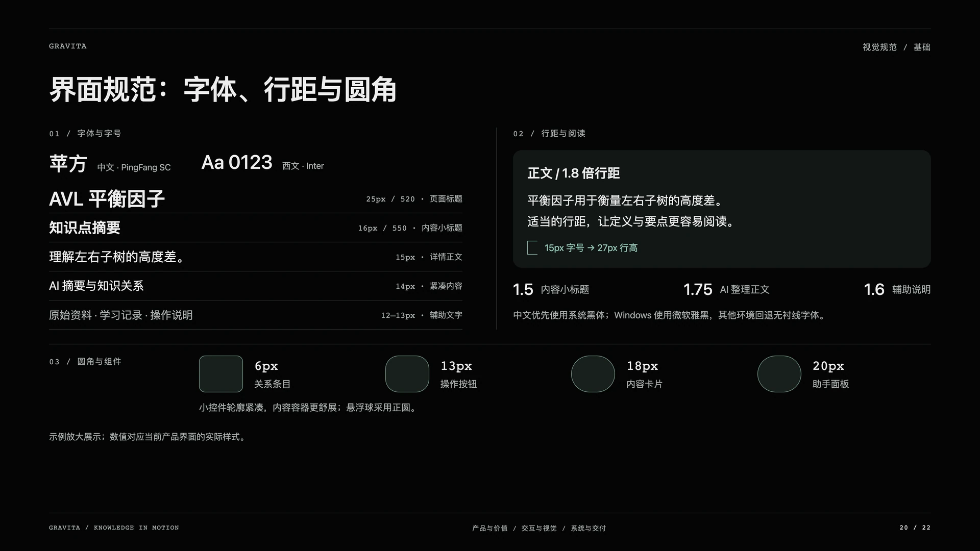Click the 示例放大展示 footnote line
Screen dimensions: 980x551
click(x=148, y=437)
